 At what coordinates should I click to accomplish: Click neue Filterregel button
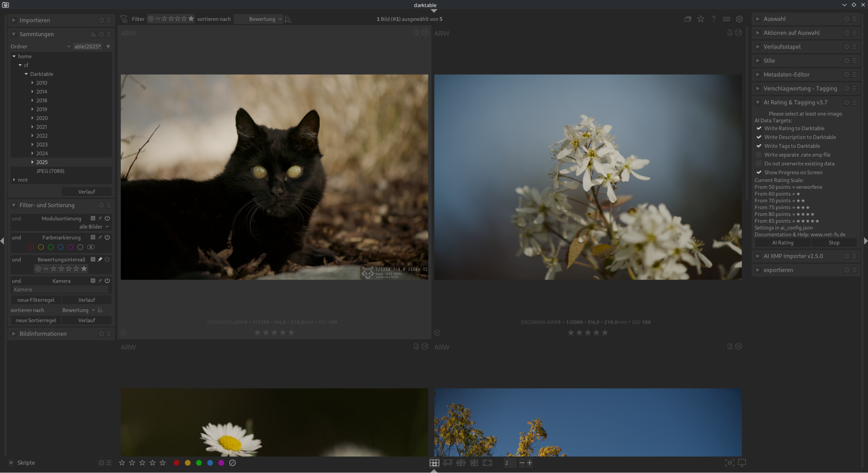click(x=36, y=300)
